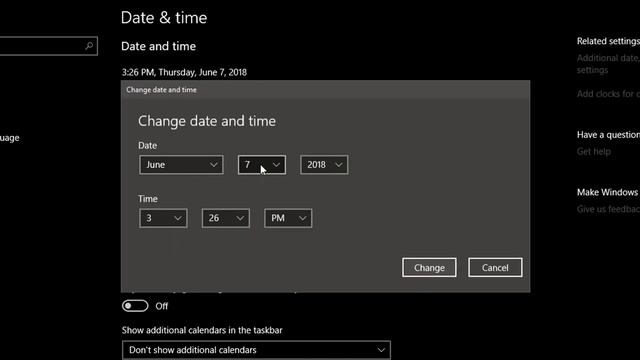Screen dimensions: 640x360
Task: Expand the additional calendars dropdown
Action: click(256, 350)
